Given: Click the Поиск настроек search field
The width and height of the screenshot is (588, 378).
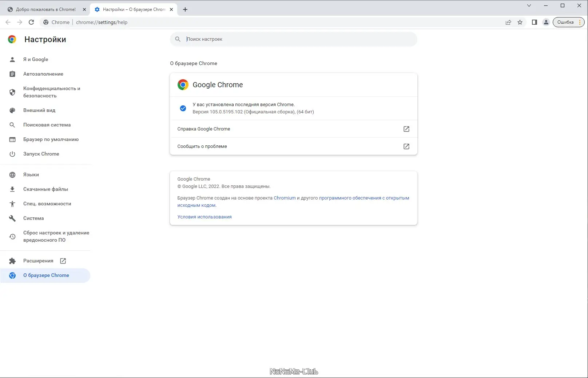Looking at the screenshot, I should pos(293,39).
